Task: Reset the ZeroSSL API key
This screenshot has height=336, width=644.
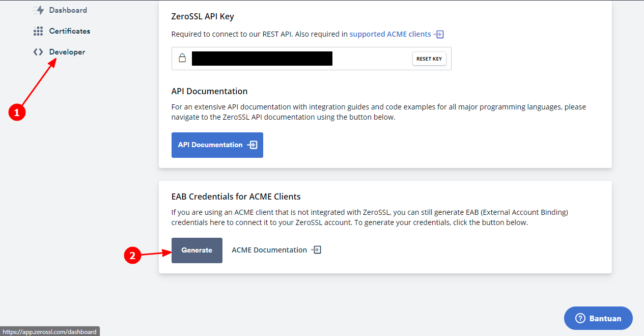Action: pyautogui.click(x=429, y=59)
